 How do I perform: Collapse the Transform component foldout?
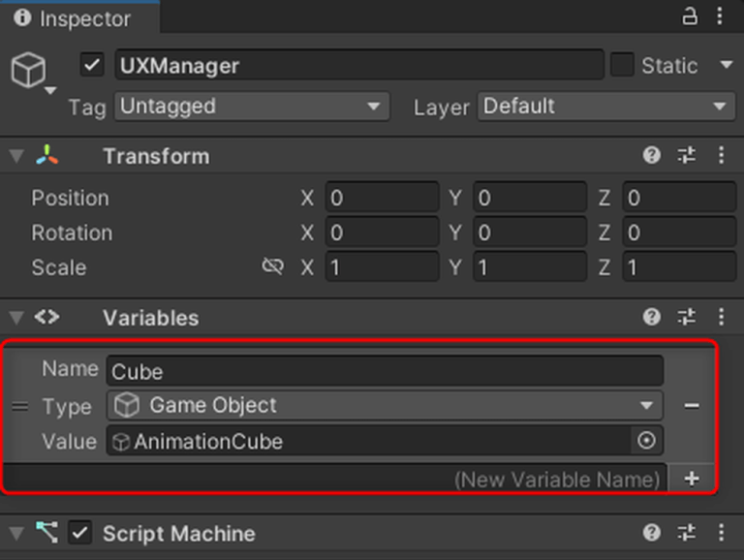point(15,156)
